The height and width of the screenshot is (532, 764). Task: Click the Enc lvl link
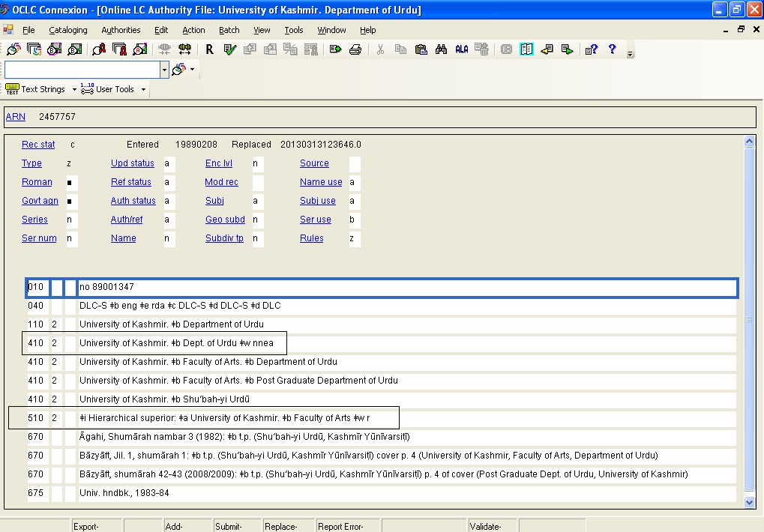[x=219, y=163]
